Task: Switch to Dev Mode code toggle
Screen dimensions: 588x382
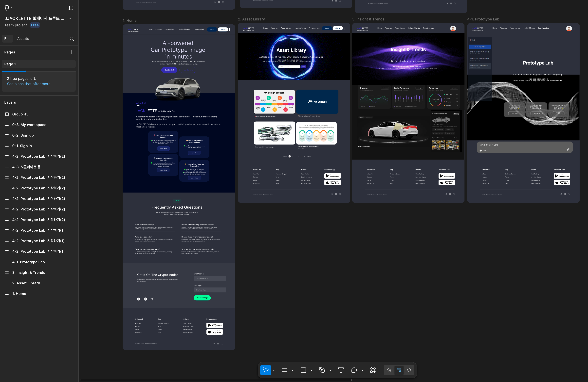Action: (x=409, y=370)
